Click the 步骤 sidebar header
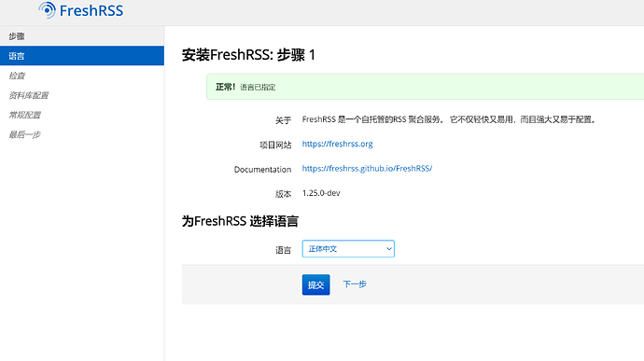The image size is (644, 361). (82, 36)
